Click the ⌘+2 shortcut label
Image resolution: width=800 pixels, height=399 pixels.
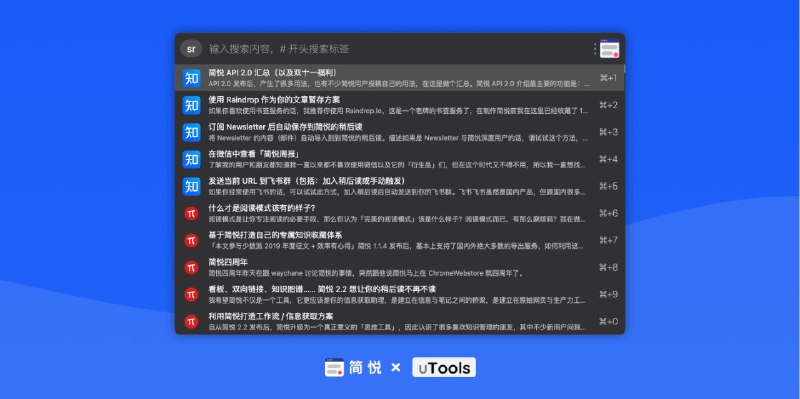click(608, 105)
